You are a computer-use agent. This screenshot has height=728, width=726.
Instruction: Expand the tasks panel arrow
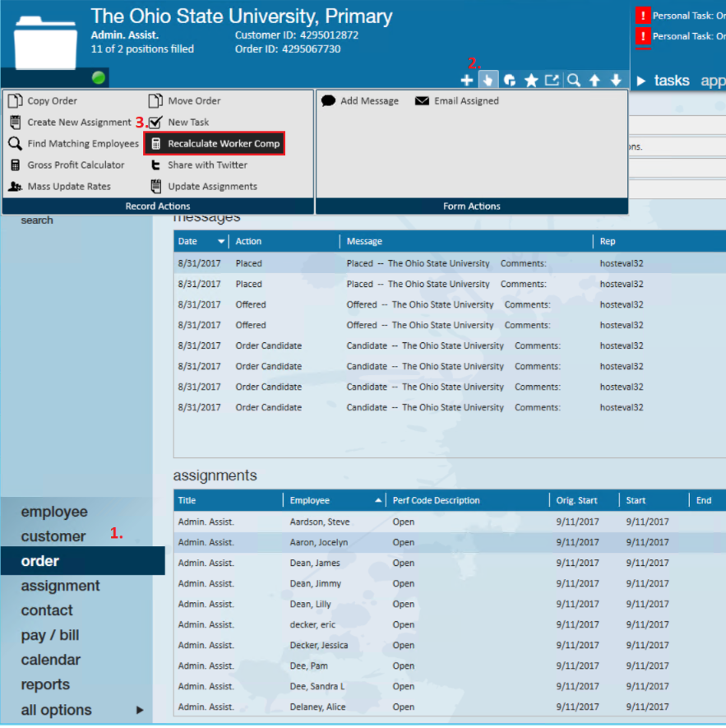point(641,81)
